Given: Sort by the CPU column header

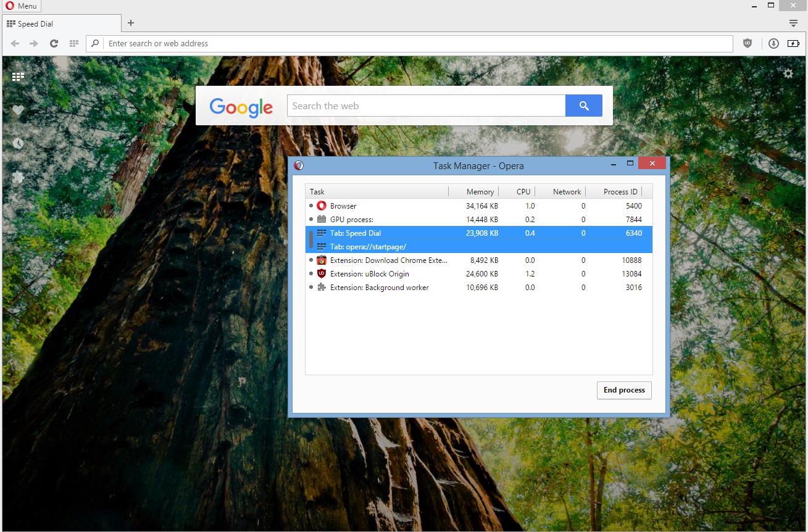Looking at the screenshot, I should click(517, 192).
